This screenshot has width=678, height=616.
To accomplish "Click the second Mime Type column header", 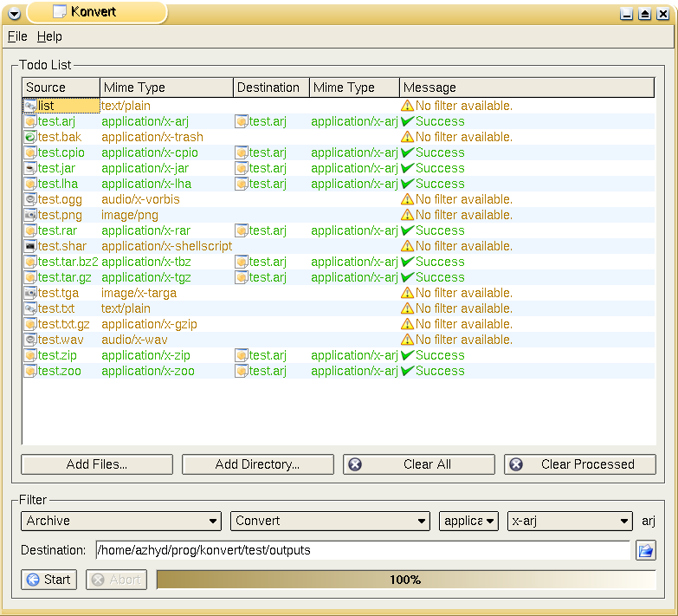I will [354, 88].
